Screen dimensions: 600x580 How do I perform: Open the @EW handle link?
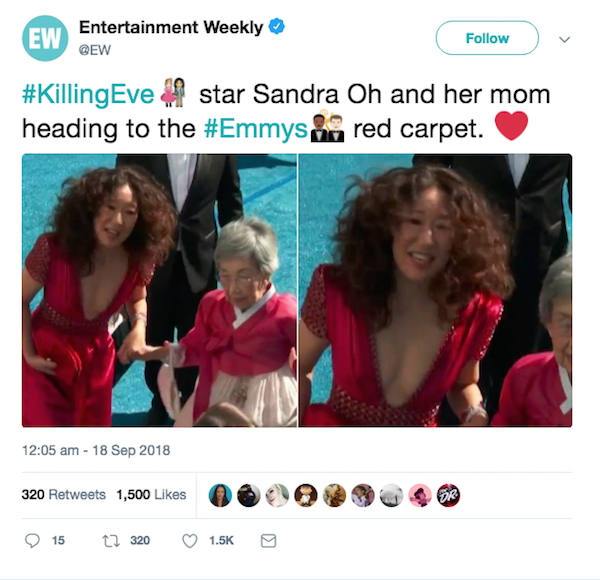pyautogui.click(x=95, y=50)
